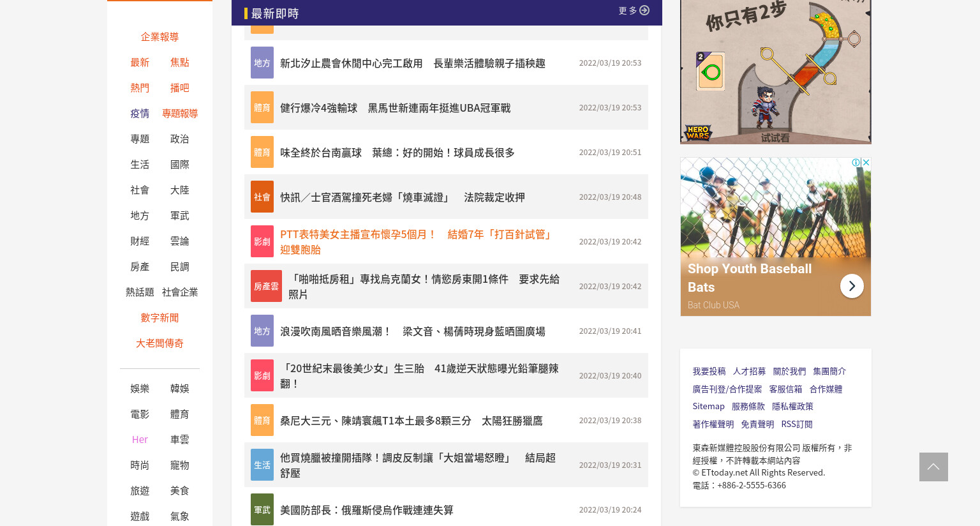Open 熱話題 category in sidebar
This screenshot has height=526, width=980.
140,292
